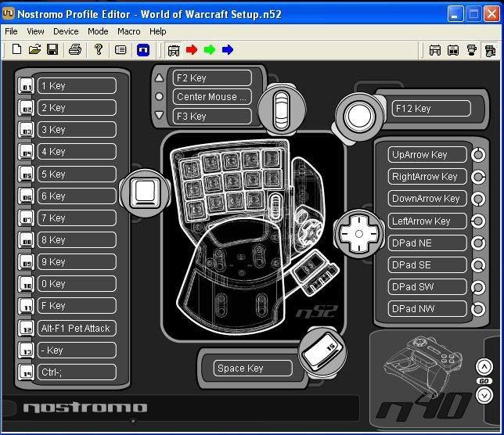Click the 12 button icon
Image resolution: width=504 pixels, height=435 pixels.
27,329
